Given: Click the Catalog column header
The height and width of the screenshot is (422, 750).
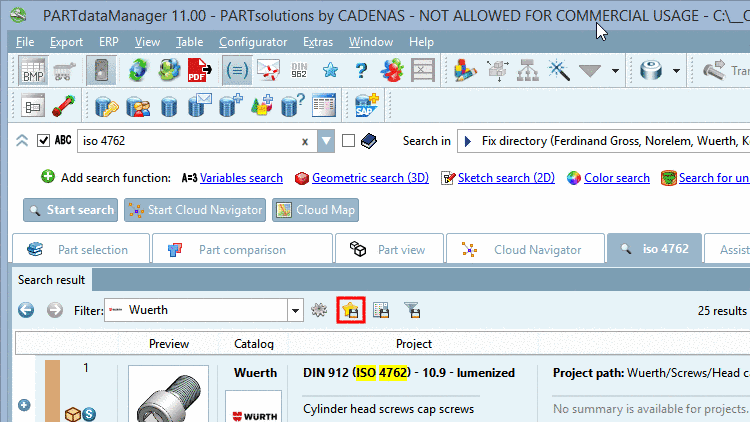Looking at the screenshot, I should pos(254,344).
